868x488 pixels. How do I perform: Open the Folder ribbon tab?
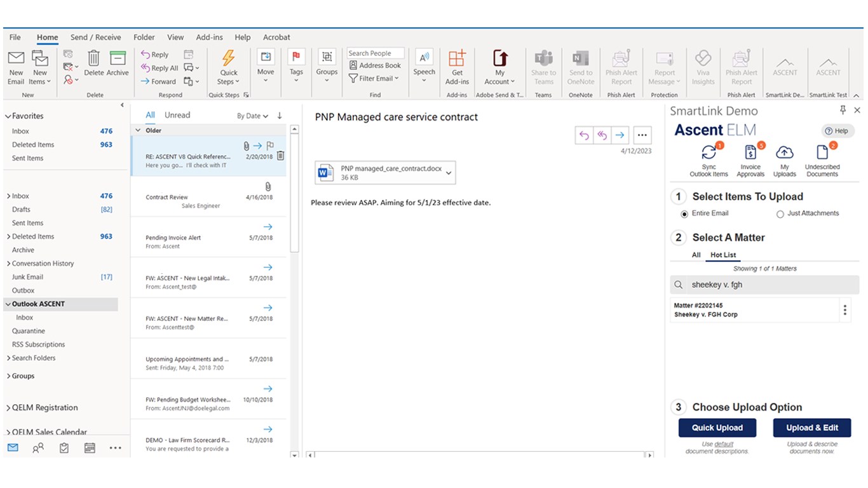click(144, 37)
